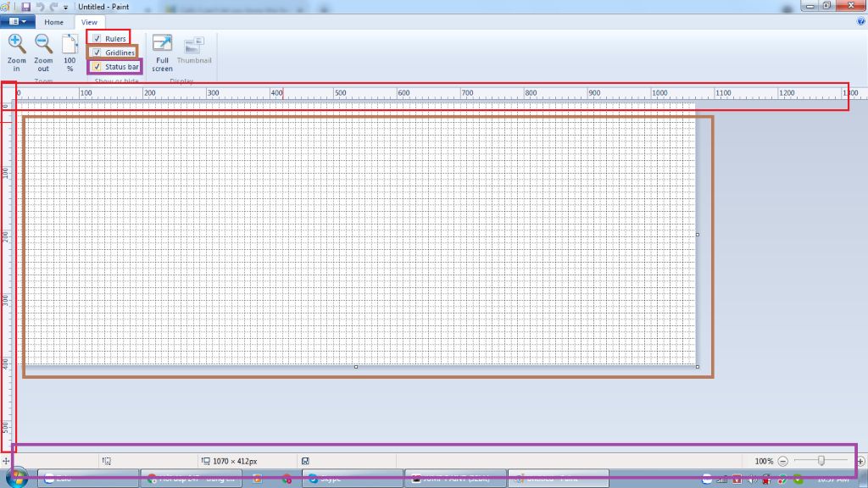868x488 pixels.
Task: Uncheck the Rulers checkbox
Action: [97, 39]
